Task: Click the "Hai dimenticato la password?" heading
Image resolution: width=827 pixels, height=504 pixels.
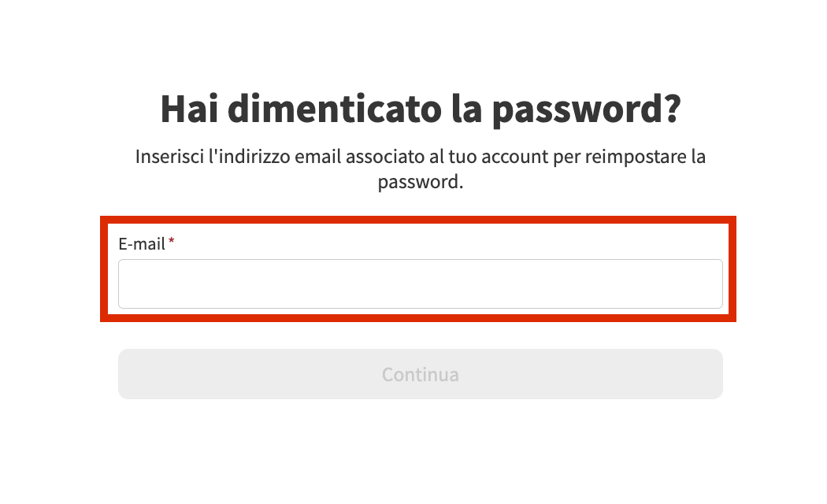Action: tap(420, 110)
